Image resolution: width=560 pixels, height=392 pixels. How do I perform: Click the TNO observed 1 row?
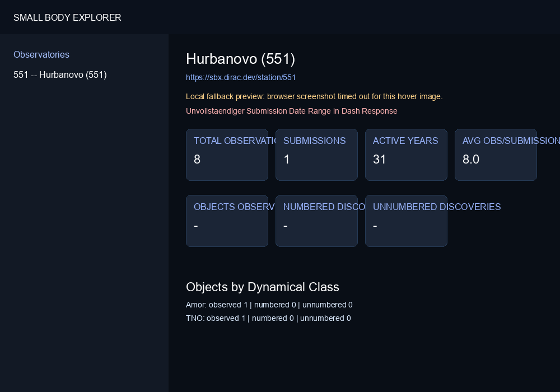point(269,318)
